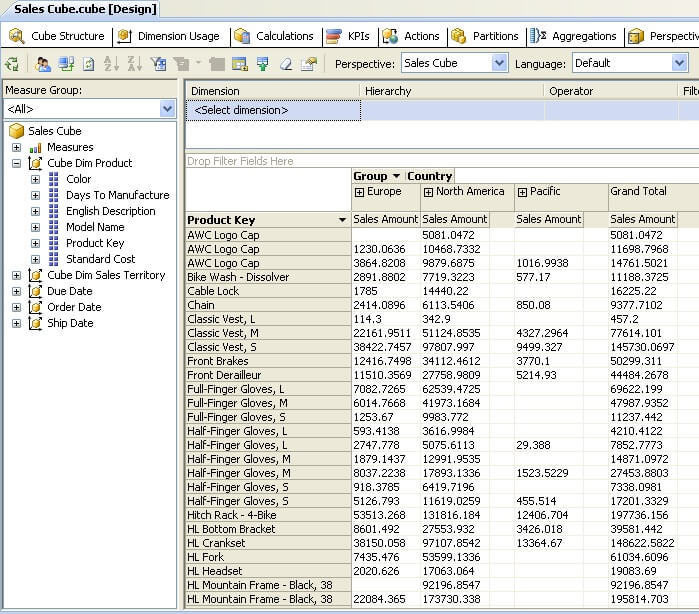This screenshot has height=614, width=699.
Task: Click the Sort Ascending A-Z icon
Action: (111, 64)
